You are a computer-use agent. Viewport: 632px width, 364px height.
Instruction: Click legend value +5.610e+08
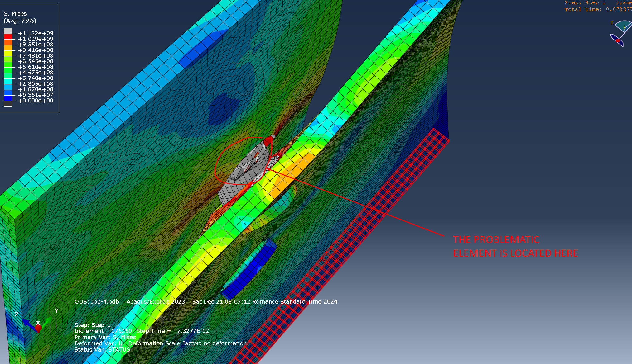(x=36, y=67)
